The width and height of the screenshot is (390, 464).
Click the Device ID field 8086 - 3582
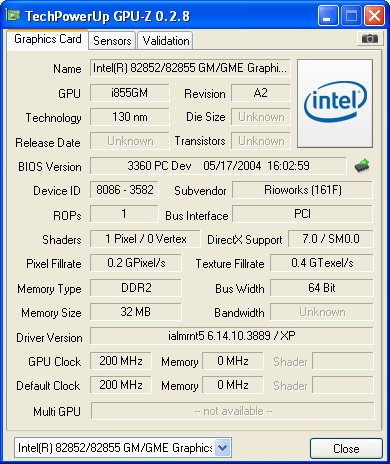pyautogui.click(x=124, y=190)
